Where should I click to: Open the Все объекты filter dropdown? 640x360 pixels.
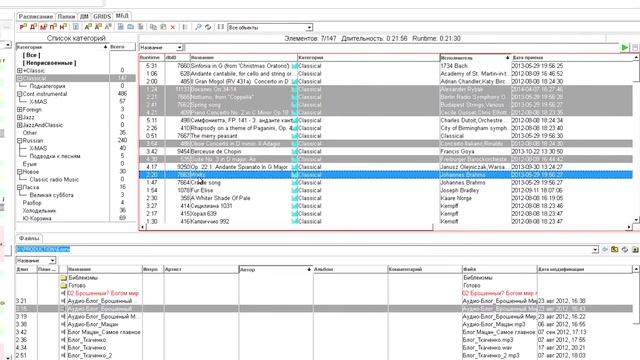coord(309,27)
